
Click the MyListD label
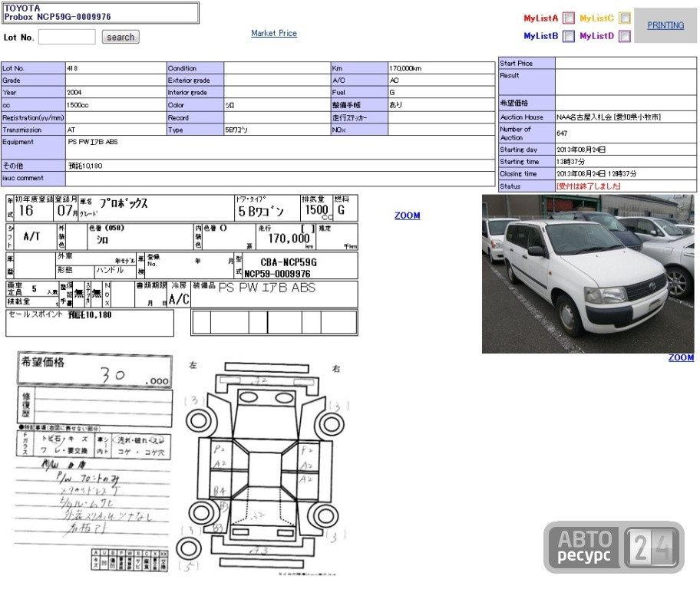(596, 36)
